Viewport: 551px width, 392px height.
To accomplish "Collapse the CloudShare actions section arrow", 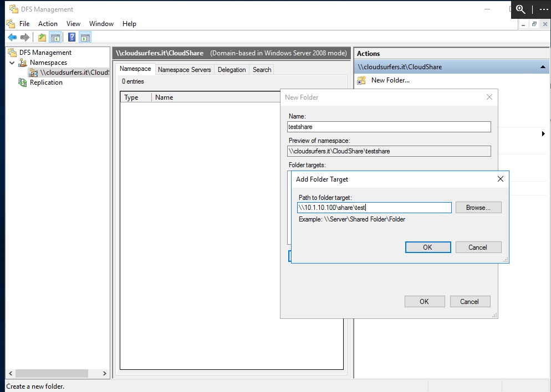I will (543, 67).
